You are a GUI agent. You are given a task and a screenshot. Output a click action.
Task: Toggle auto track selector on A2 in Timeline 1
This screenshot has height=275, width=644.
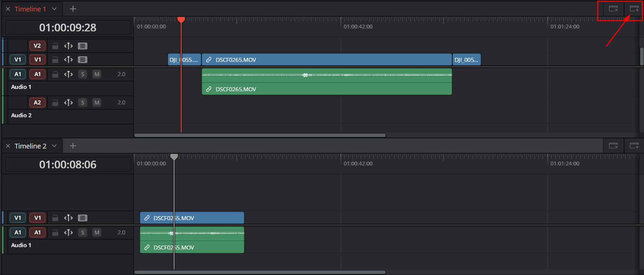(x=69, y=102)
